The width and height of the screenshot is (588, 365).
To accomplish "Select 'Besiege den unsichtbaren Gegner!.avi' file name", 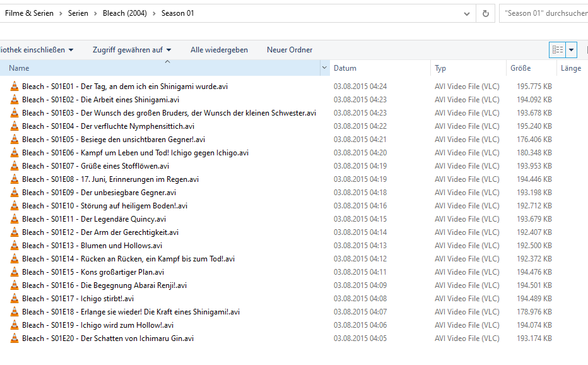I will [143, 140].
